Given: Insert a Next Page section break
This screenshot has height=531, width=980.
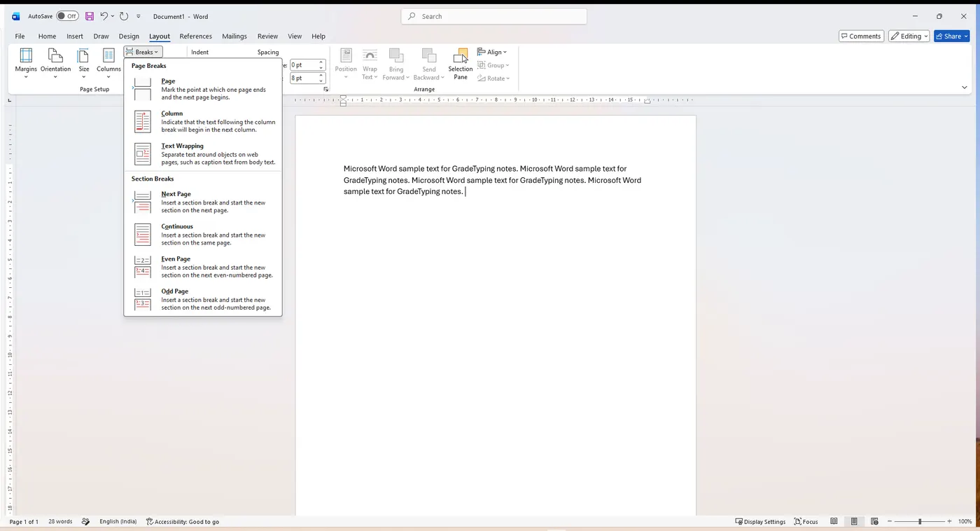Looking at the screenshot, I should [x=203, y=202].
